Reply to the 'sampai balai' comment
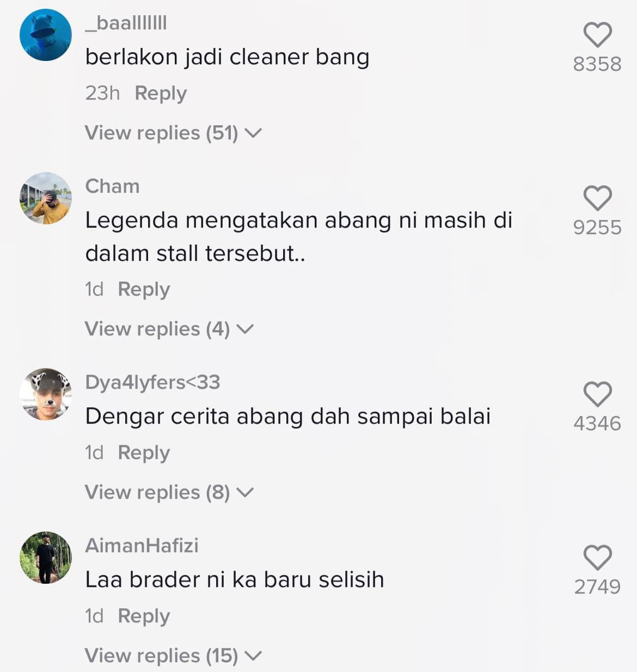The height and width of the screenshot is (672, 637). (x=144, y=453)
